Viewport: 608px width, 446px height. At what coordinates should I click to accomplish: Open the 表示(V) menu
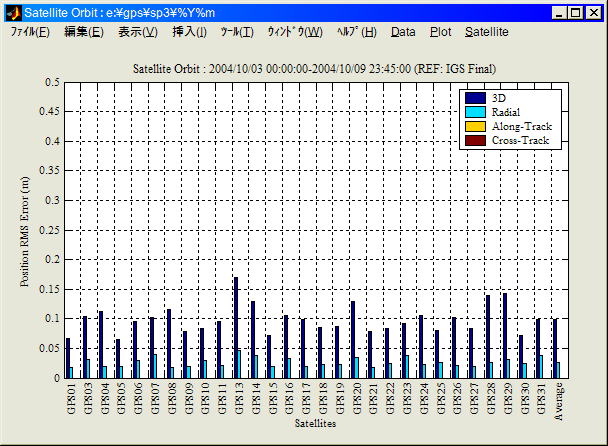[x=137, y=32]
